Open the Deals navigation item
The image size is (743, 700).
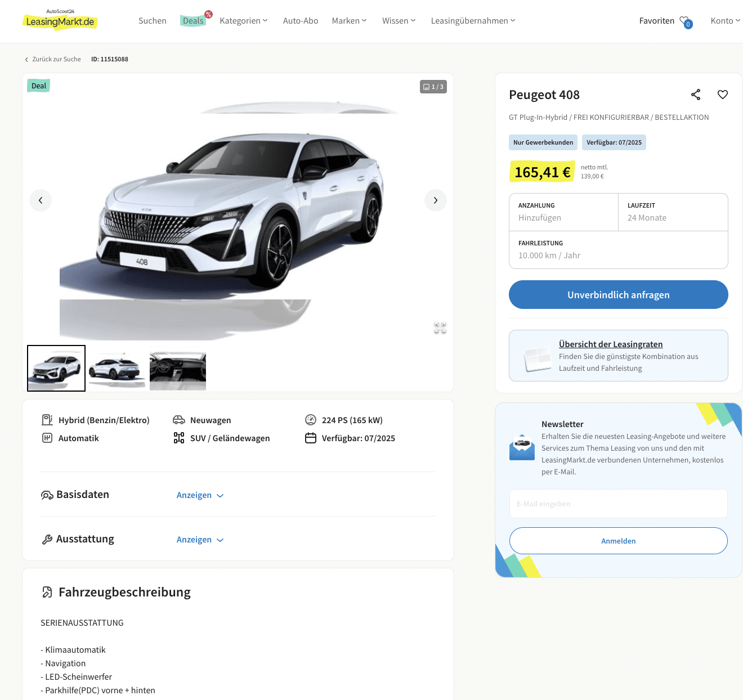click(x=193, y=21)
